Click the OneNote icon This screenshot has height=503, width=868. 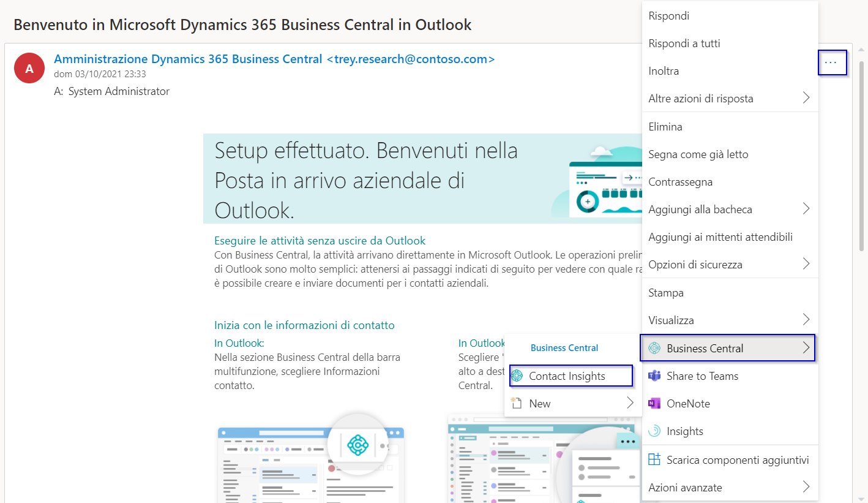tap(654, 403)
